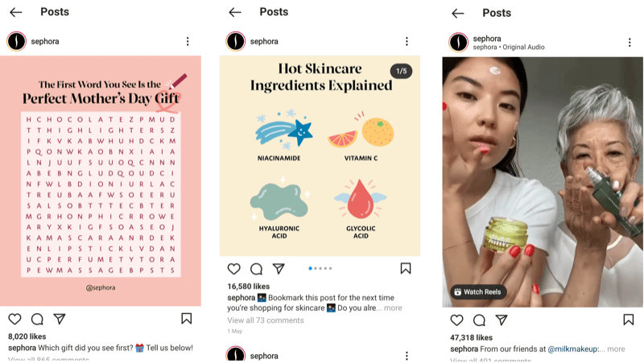
Task: Open Sephora profile picture on the reel post
Action: click(x=458, y=43)
